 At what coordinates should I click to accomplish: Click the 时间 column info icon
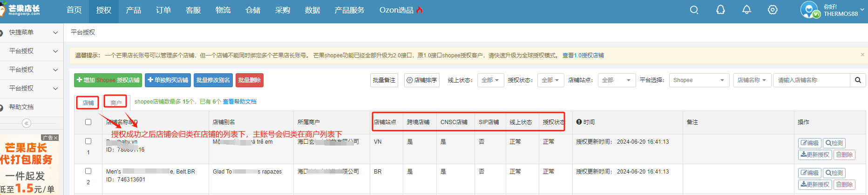click(579, 122)
